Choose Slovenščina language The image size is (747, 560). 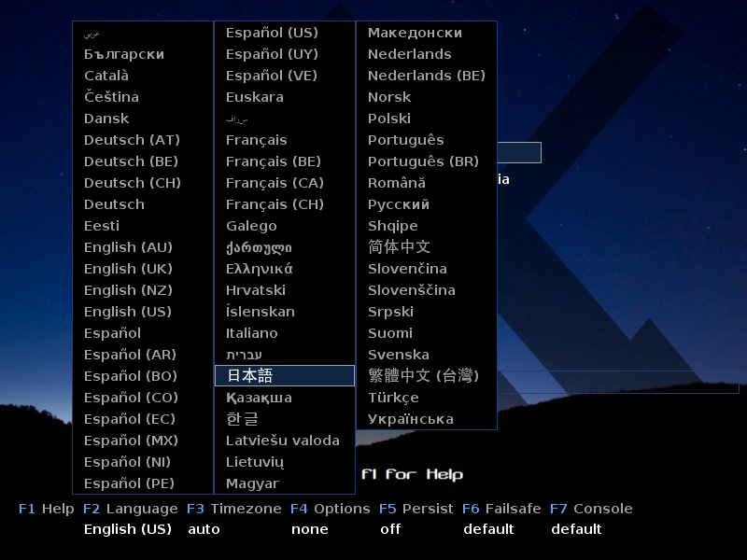coord(412,290)
